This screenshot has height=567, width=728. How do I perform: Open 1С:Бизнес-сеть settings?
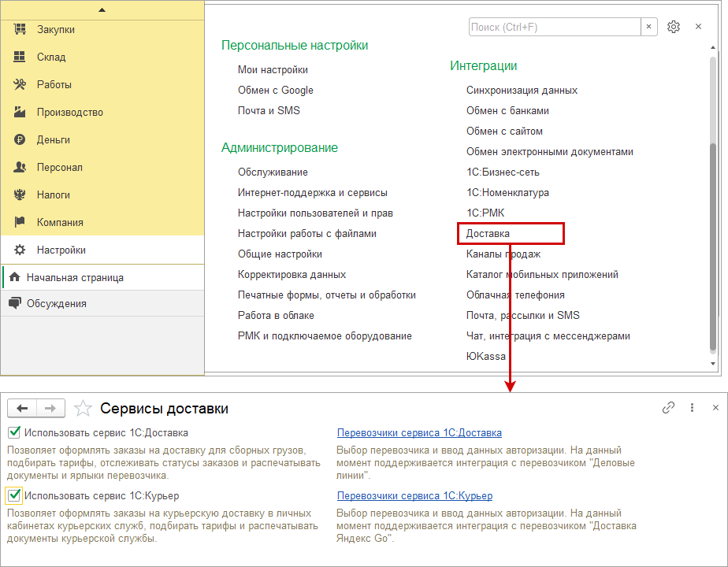coord(503,172)
